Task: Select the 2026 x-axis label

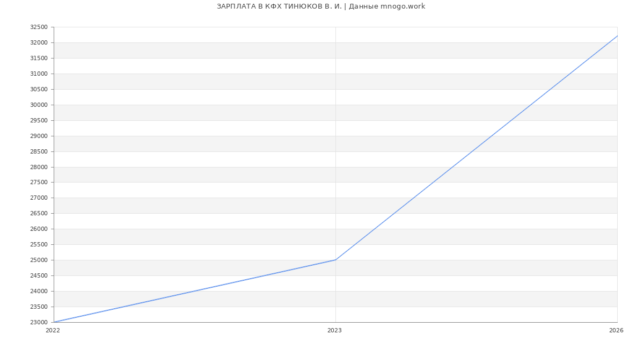Action: (616, 331)
